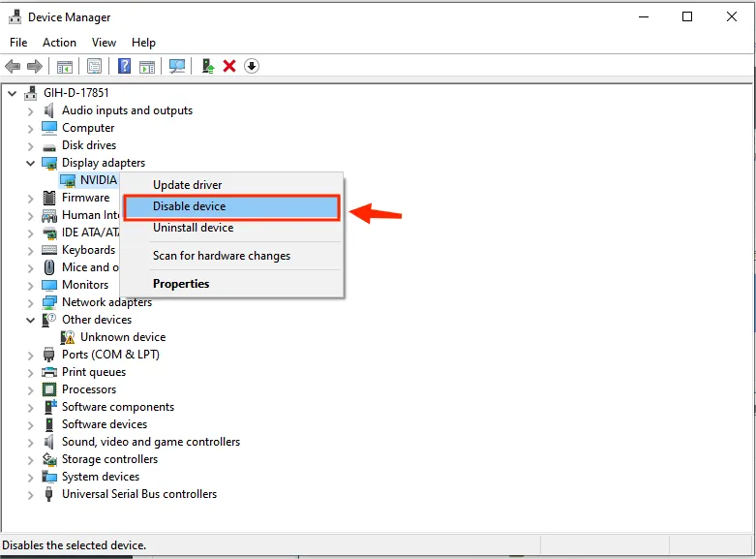756x559 pixels.
Task: Expand Sound, video and game controllers
Action: pyautogui.click(x=30, y=443)
